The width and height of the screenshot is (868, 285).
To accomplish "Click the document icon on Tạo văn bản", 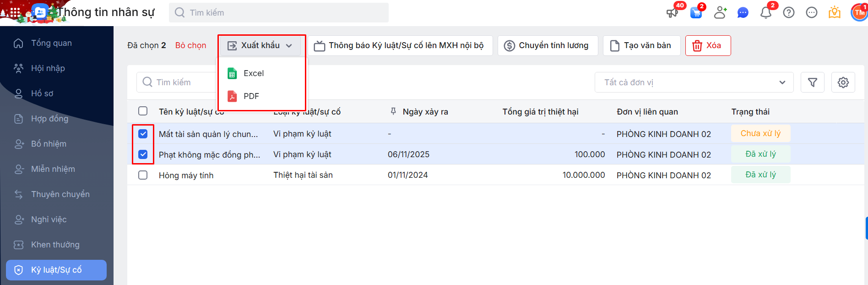I will (615, 46).
